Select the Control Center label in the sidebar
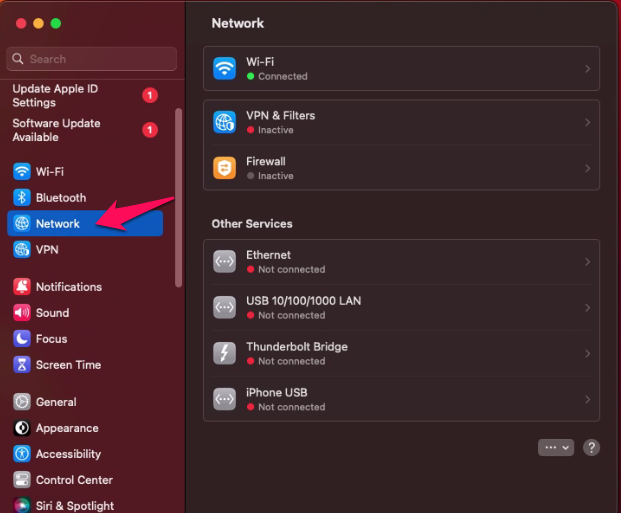Image resolution: width=621 pixels, height=513 pixels. click(74, 480)
